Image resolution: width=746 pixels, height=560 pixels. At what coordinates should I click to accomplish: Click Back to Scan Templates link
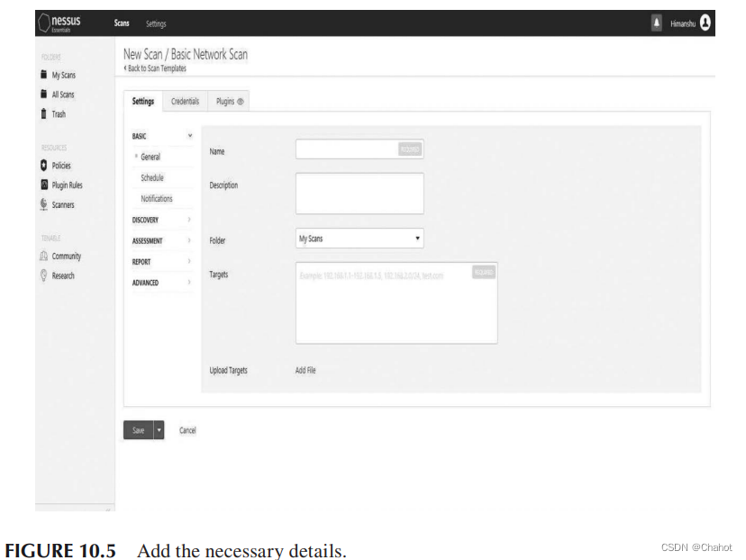pyautogui.click(x=155, y=68)
